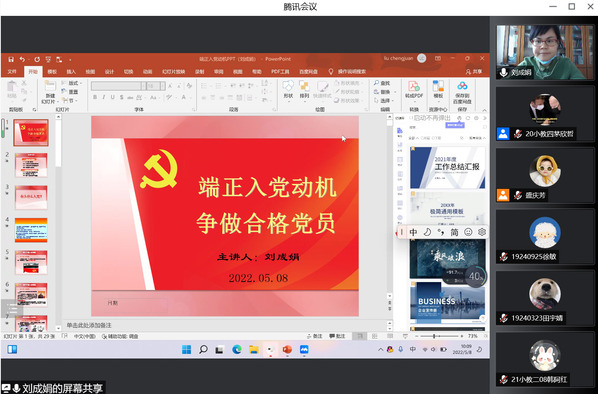This screenshot has height=394, width=598.
Task: Click the PowerPoint icon in Windows taskbar
Action: 287,349
